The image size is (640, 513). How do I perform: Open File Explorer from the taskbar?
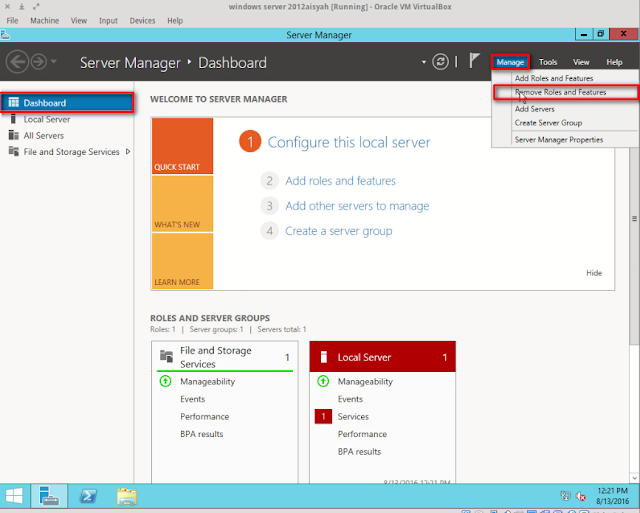click(x=127, y=496)
